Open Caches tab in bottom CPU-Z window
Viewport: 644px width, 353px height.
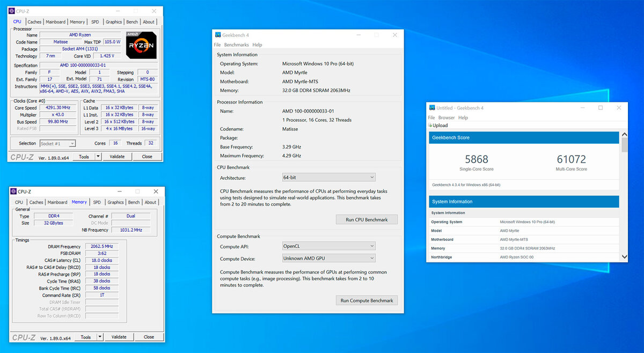pyautogui.click(x=36, y=202)
